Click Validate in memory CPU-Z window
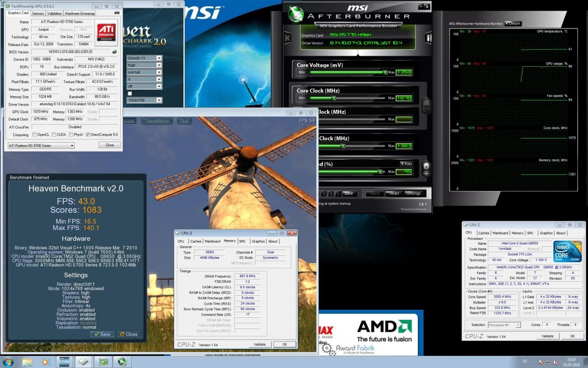This screenshot has height=368, width=588. coord(260,345)
